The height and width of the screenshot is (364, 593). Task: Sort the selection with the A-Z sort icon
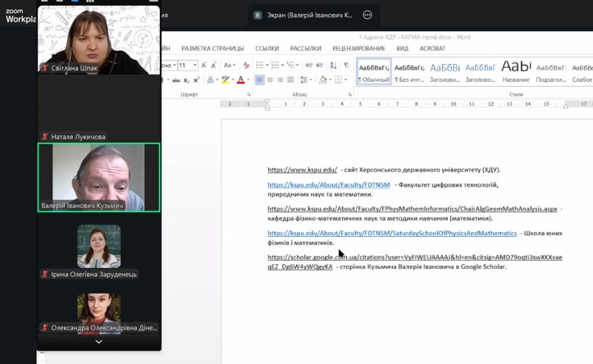(x=333, y=65)
